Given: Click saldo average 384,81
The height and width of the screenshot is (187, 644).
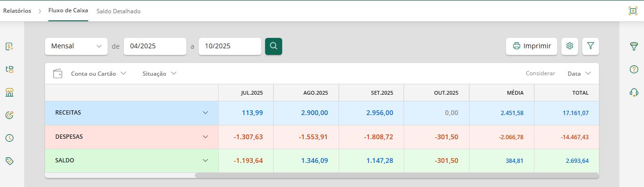Looking at the screenshot, I should tap(515, 161).
